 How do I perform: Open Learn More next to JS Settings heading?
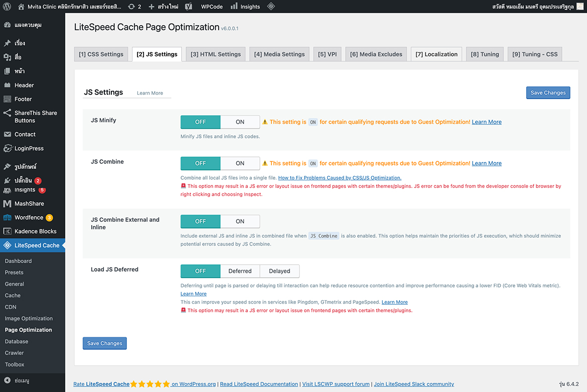(x=150, y=93)
